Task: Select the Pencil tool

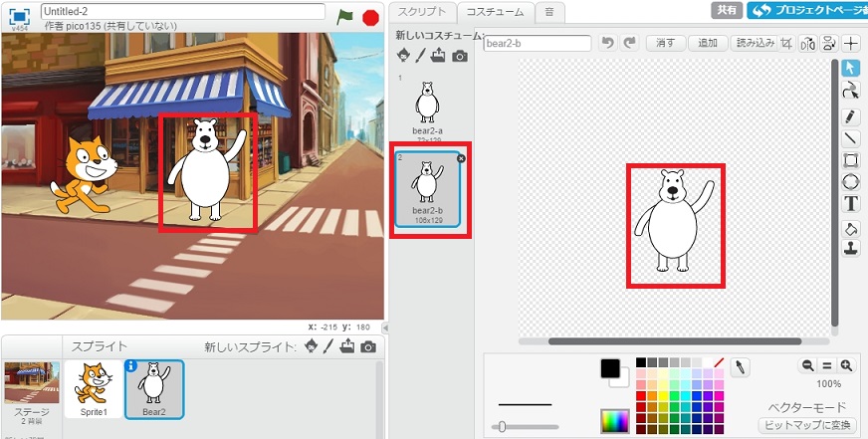Action: [x=851, y=116]
